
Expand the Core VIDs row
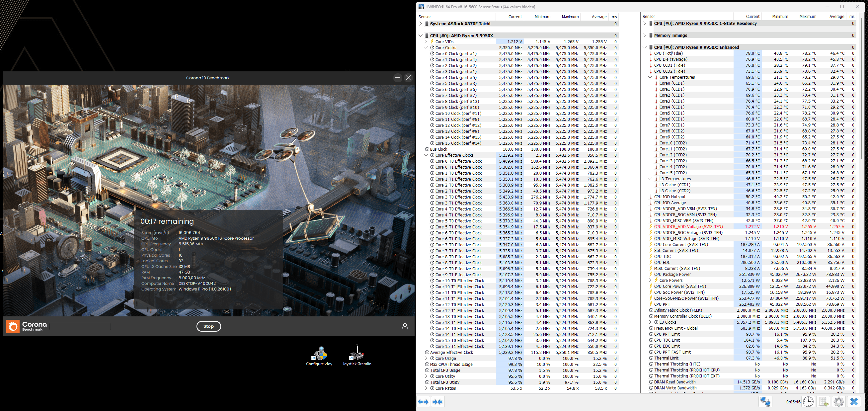[x=426, y=42]
